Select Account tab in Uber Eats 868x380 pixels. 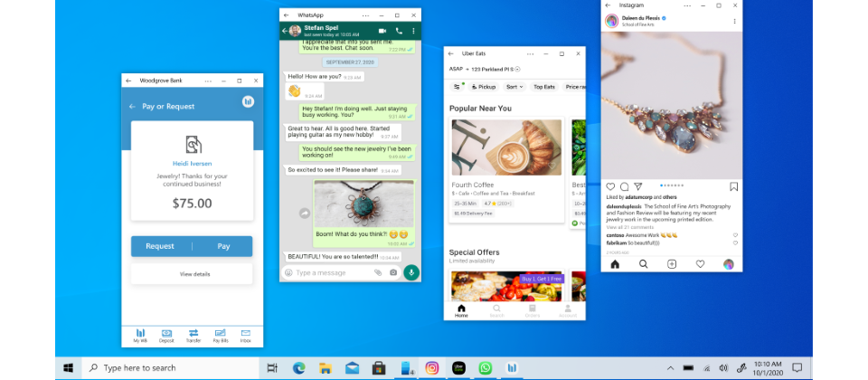[x=568, y=310]
